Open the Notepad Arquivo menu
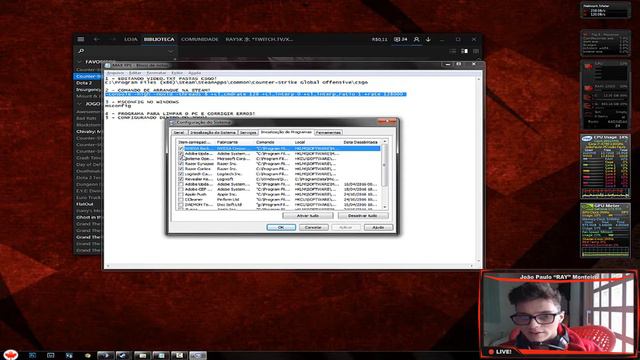This screenshot has width=640, height=360. [x=115, y=73]
